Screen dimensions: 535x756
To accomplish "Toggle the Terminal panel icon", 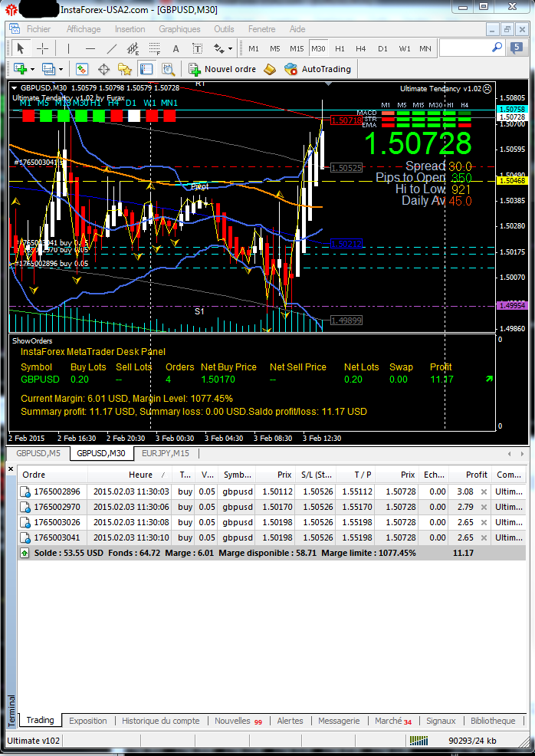I will pos(146,69).
